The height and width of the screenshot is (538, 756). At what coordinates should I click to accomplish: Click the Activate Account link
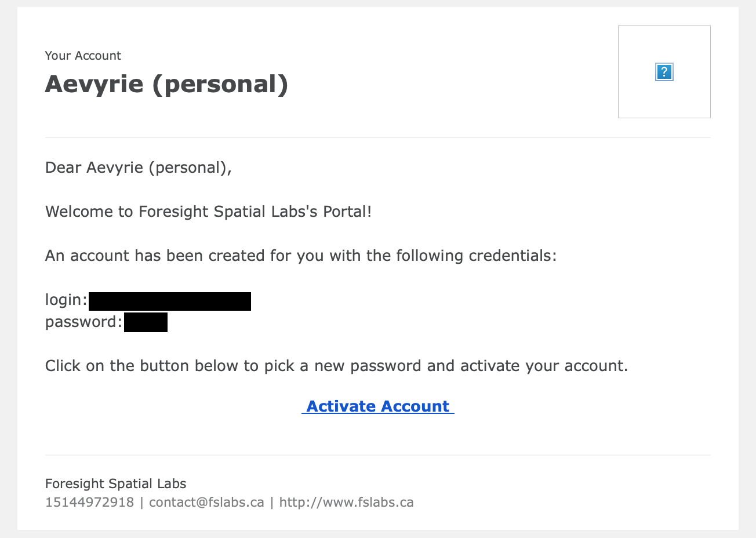tap(378, 406)
